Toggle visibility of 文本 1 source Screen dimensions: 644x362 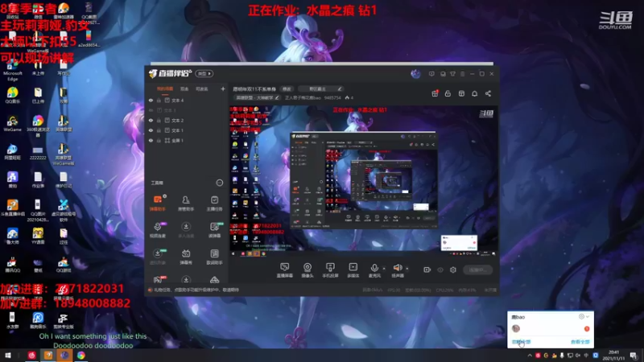pyautogui.click(x=151, y=130)
